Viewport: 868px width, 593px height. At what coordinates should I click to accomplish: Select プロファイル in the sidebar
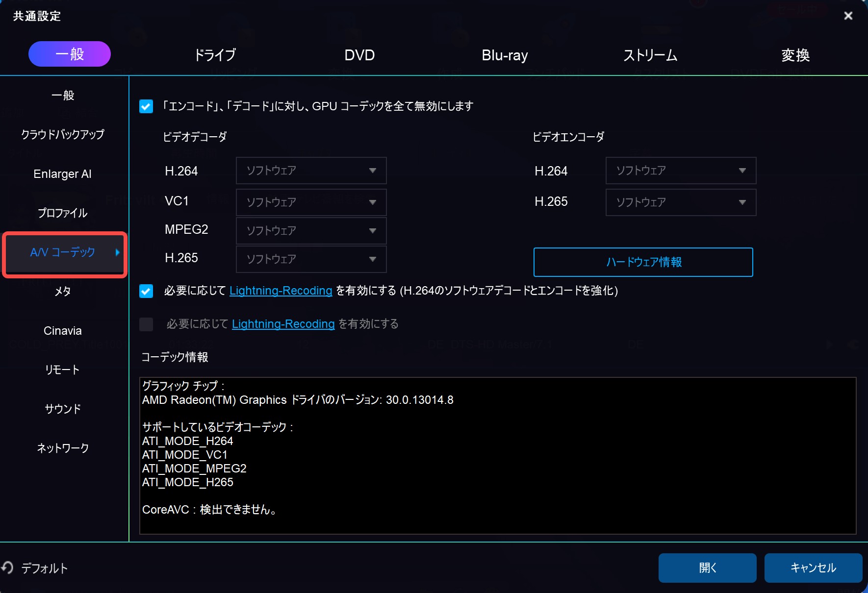[63, 213]
